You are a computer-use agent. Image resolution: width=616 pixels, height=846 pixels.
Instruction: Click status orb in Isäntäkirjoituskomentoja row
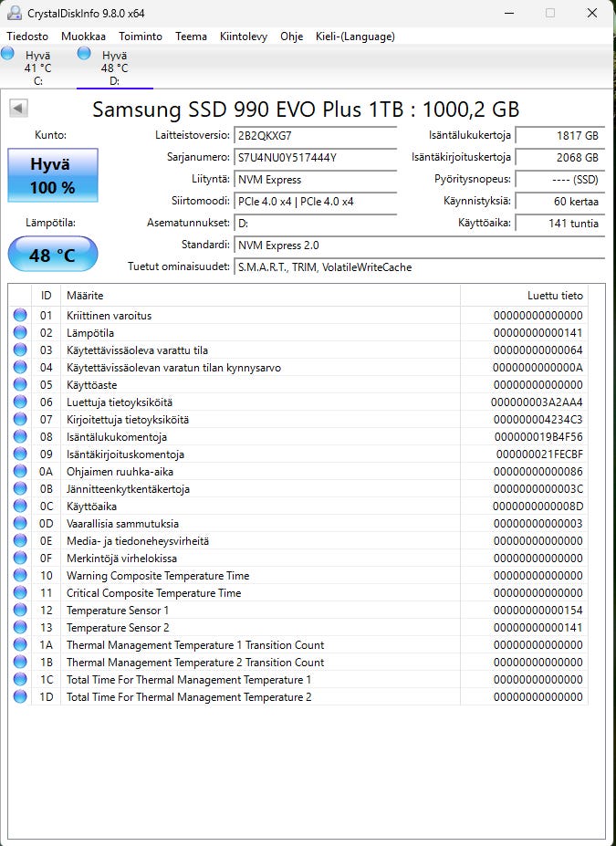click(20, 454)
